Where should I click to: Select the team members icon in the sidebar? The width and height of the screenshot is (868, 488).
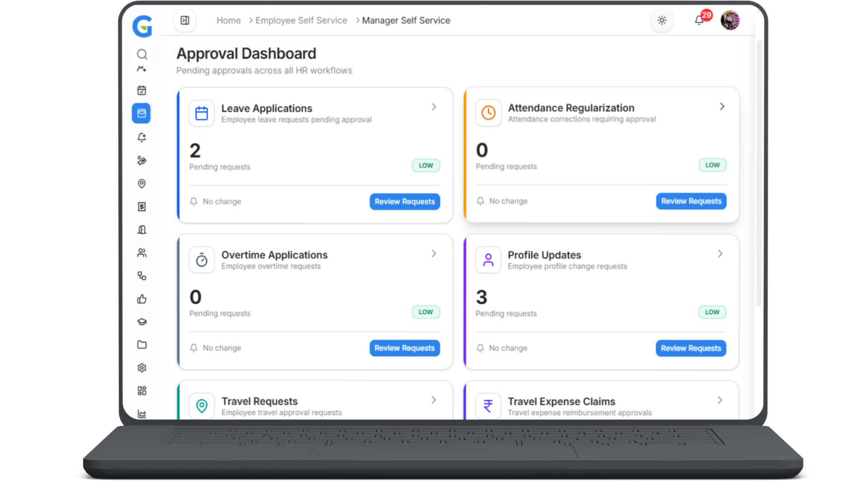point(142,253)
